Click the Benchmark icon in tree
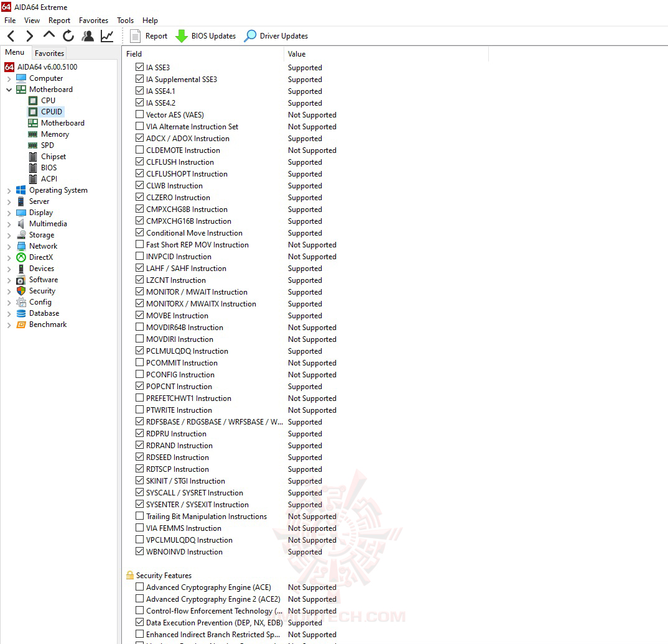 [x=21, y=324]
